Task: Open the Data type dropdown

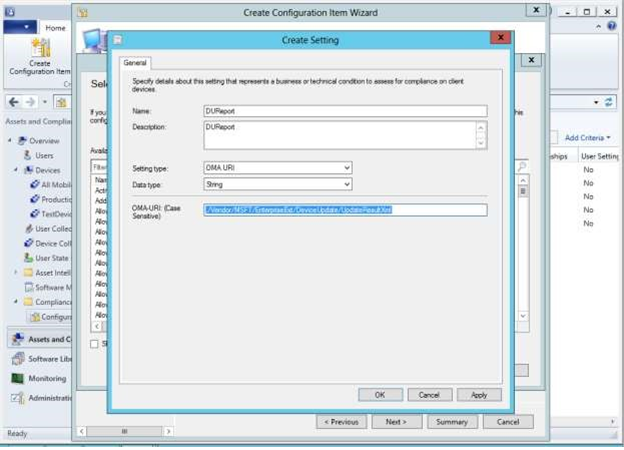Action: click(x=277, y=184)
